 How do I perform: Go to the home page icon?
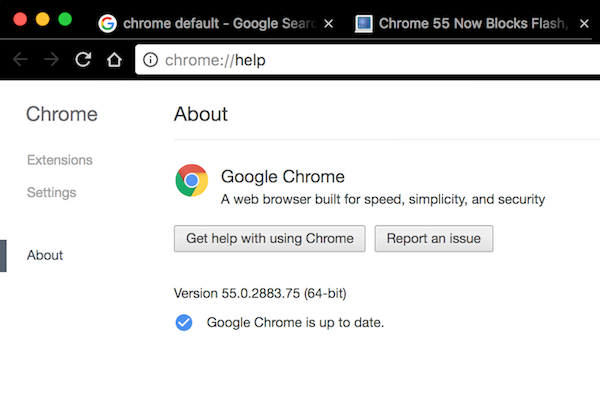click(x=114, y=59)
